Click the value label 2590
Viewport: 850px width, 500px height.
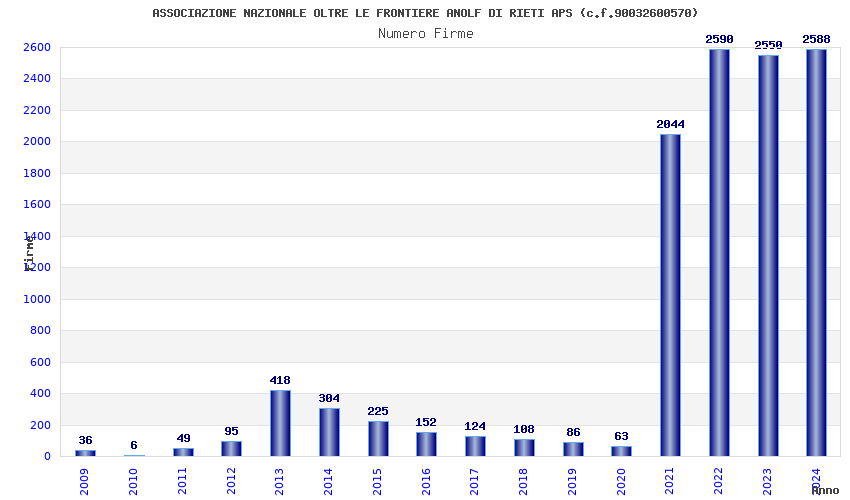[719, 39]
